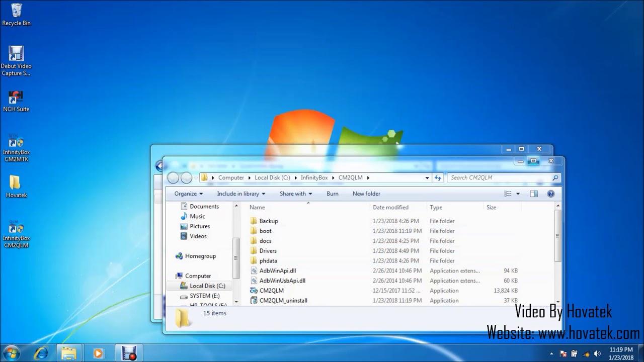Select the Recycle Bin desktop icon
Screen dimensions: 644x362
click(x=16, y=14)
